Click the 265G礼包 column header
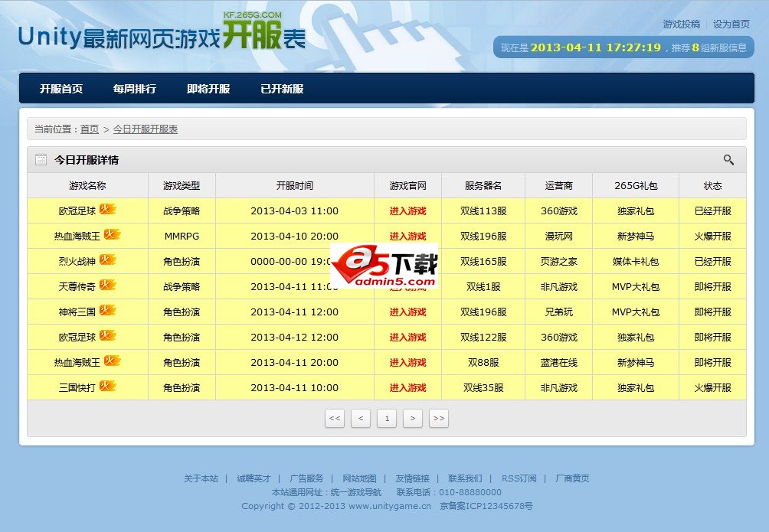Screen dimensions: 769x532 coord(636,185)
